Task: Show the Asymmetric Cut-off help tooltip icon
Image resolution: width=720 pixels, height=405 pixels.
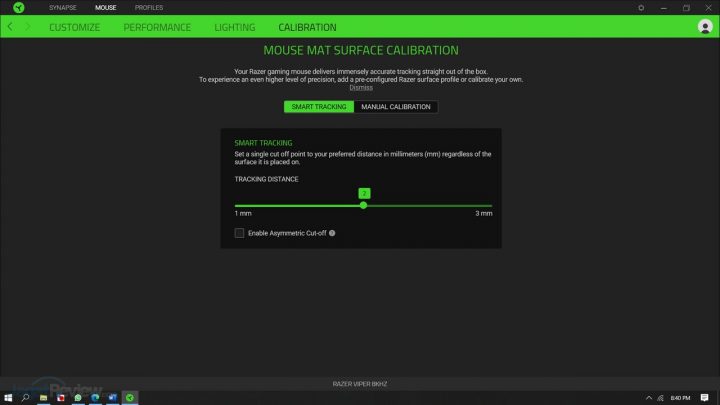Action: coord(332,233)
